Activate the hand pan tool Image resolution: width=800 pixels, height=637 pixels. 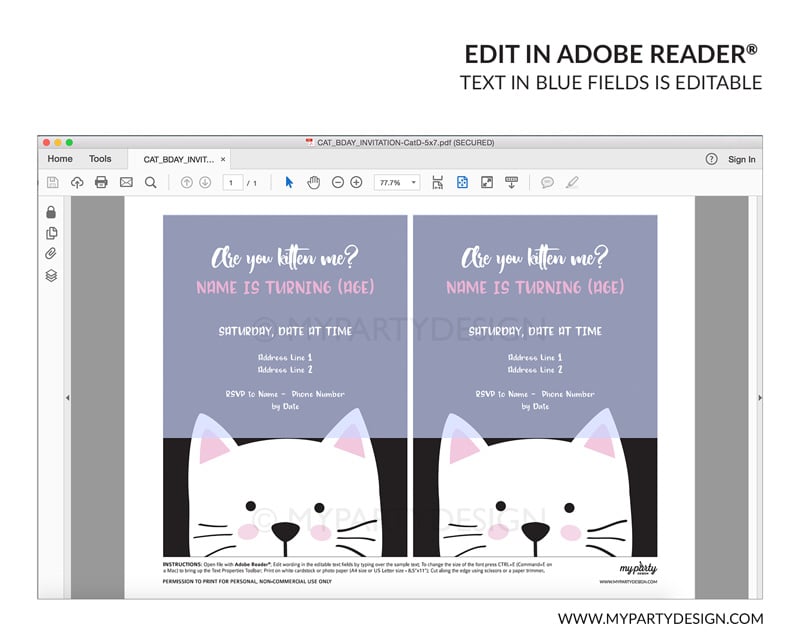313,182
